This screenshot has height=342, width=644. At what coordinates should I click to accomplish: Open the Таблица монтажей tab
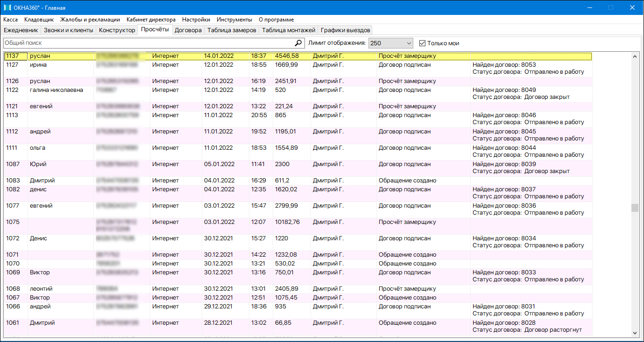click(x=289, y=30)
